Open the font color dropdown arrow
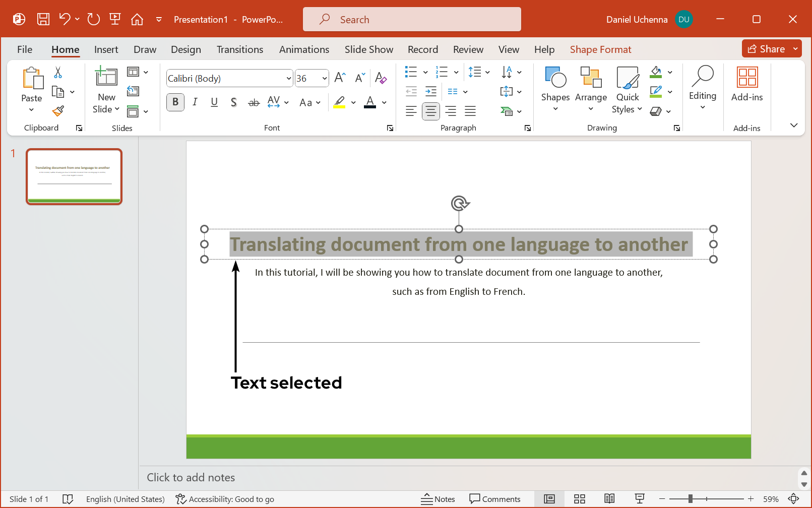The width and height of the screenshot is (812, 508). pos(384,102)
